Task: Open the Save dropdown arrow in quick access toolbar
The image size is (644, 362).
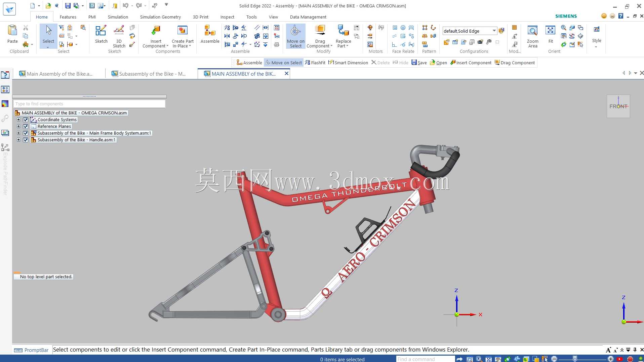Action: point(83,6)
